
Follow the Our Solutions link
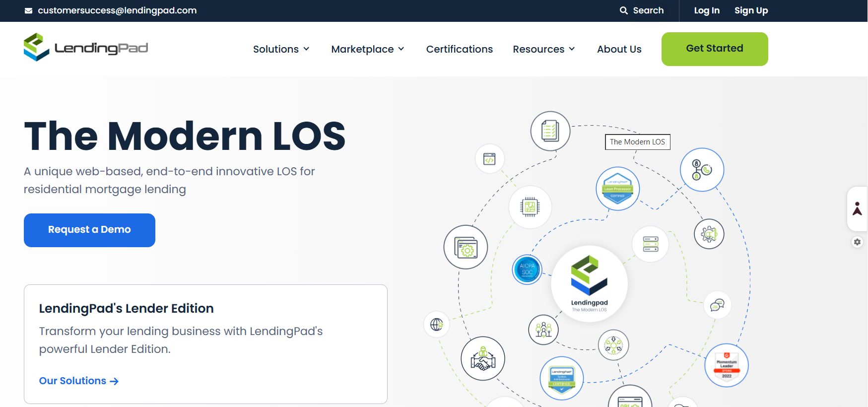pos(79,381)
